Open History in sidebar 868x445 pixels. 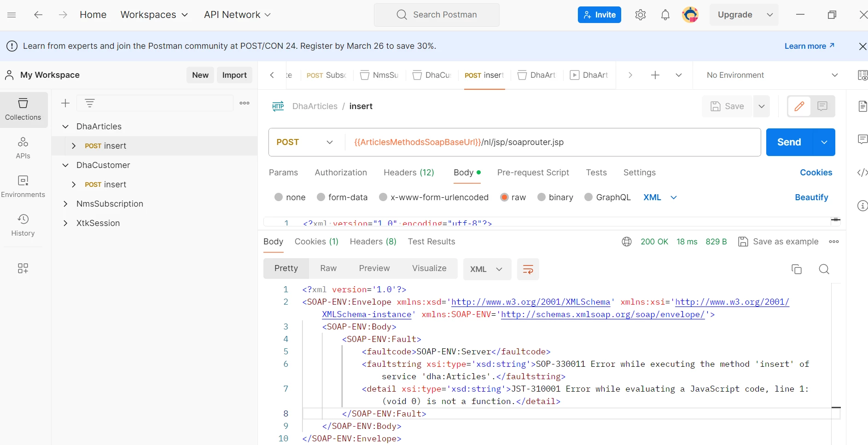pyautogui.click(x=23, y=225)
